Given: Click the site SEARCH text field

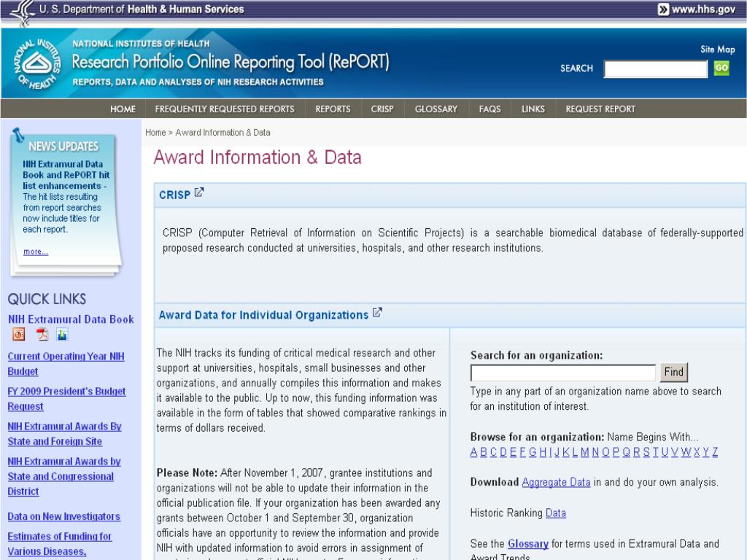Looking at the screenshot, I should point(656,69).
